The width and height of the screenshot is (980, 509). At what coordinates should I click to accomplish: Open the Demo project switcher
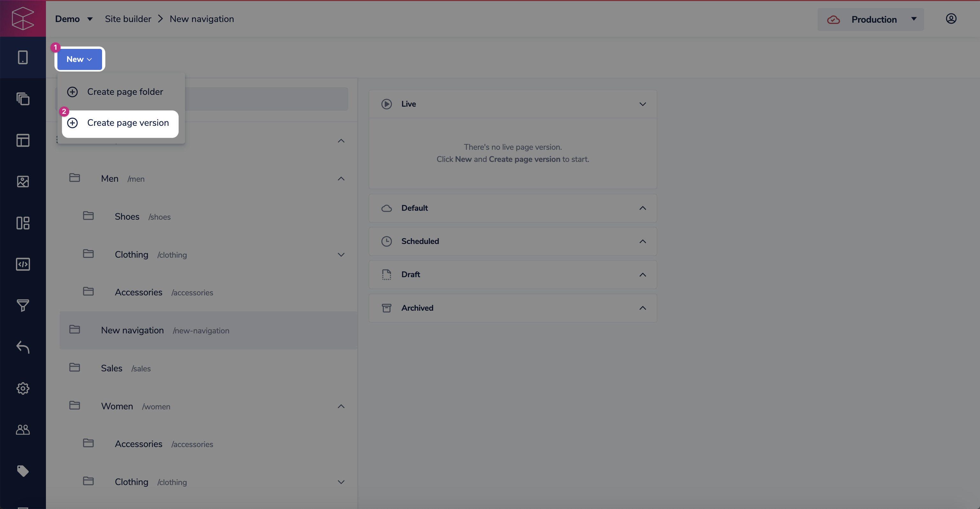click(x=74, y=19)
